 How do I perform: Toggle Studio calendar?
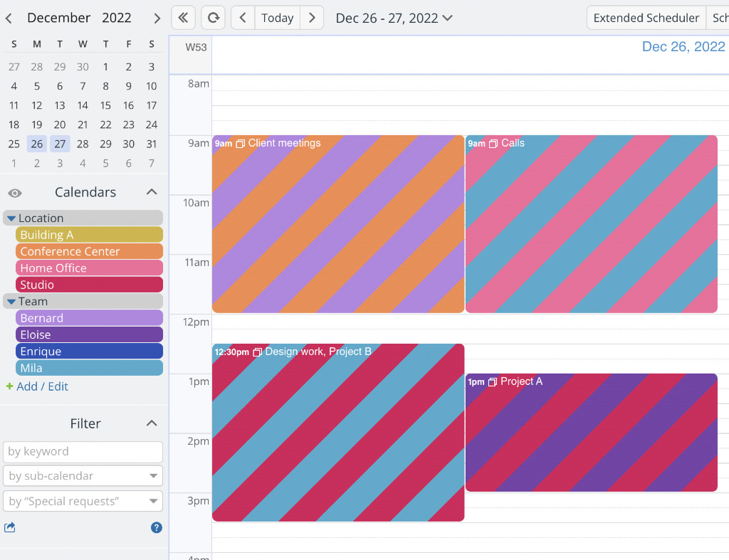(89, 285)
